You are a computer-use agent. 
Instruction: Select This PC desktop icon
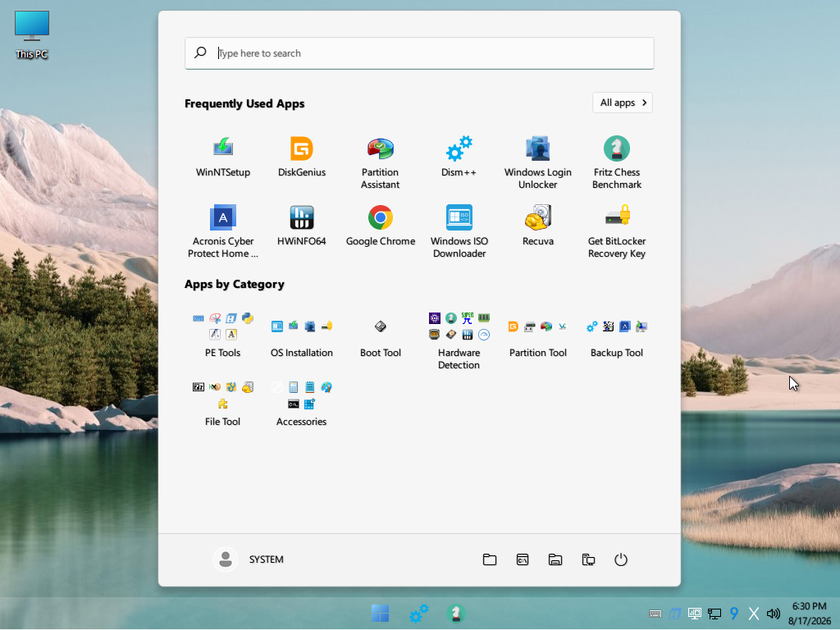[x=32, y=34]
